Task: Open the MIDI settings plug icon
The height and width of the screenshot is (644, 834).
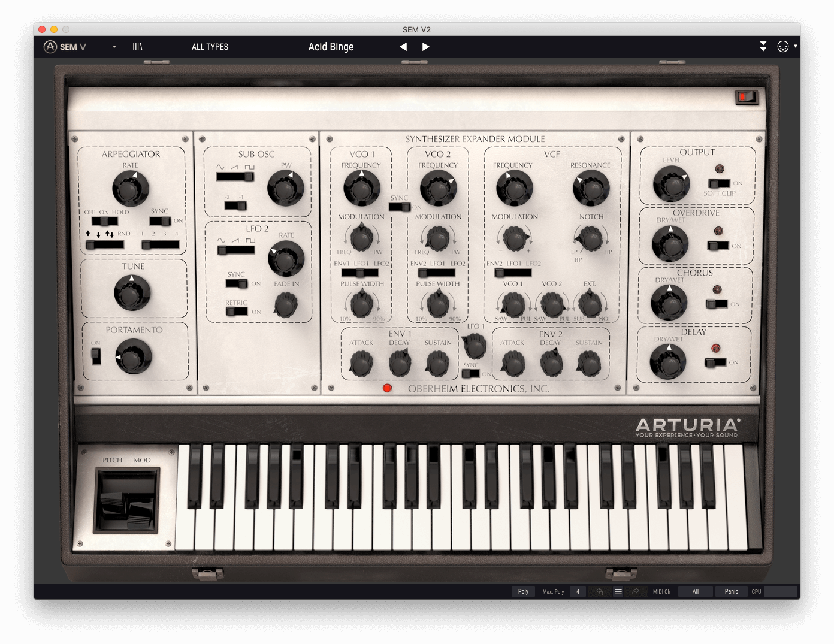Action: pos(782,46)
